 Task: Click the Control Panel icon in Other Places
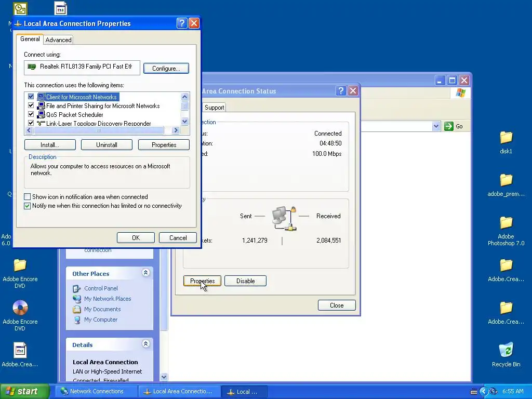coord(77,289)
